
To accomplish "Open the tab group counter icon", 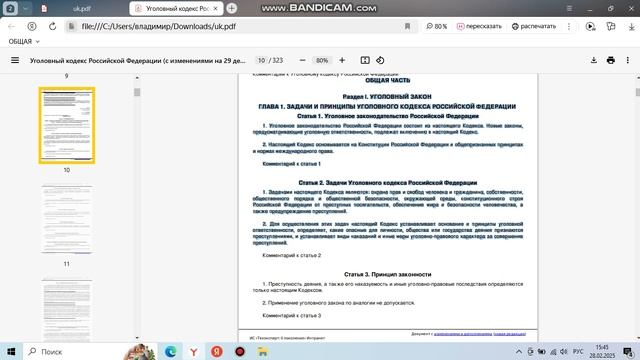I will click(x=10, y=8).
